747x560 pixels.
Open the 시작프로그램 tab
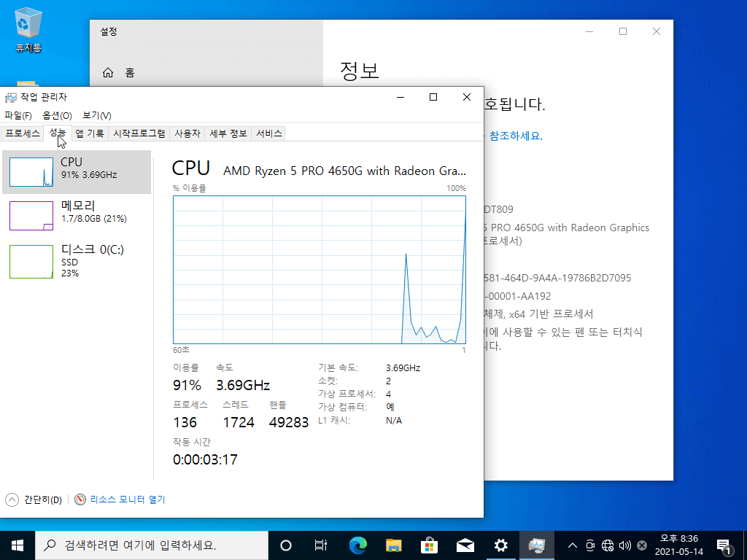[139, 133]
